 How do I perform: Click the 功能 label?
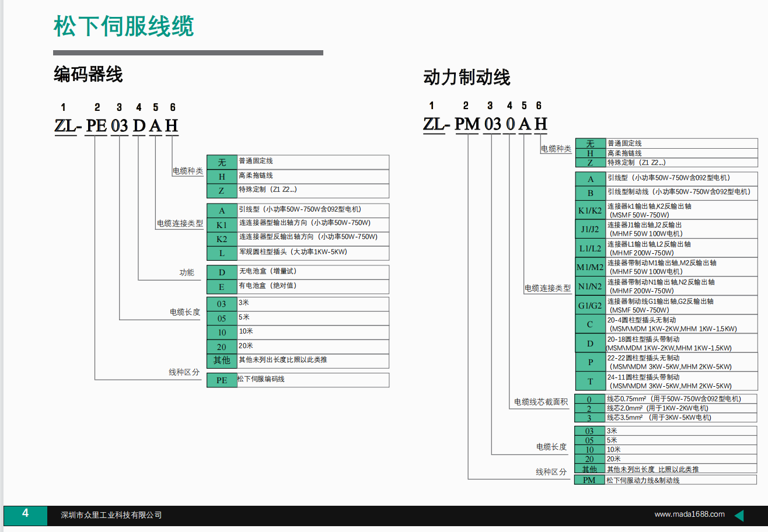coord(187,272)
